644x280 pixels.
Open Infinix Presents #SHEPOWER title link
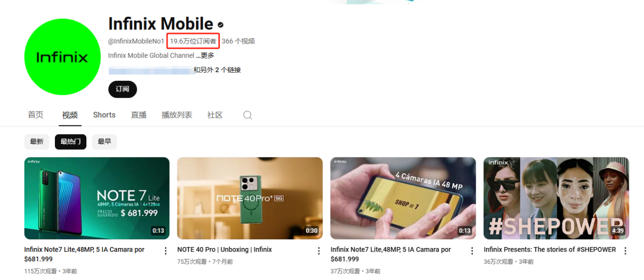550,250
